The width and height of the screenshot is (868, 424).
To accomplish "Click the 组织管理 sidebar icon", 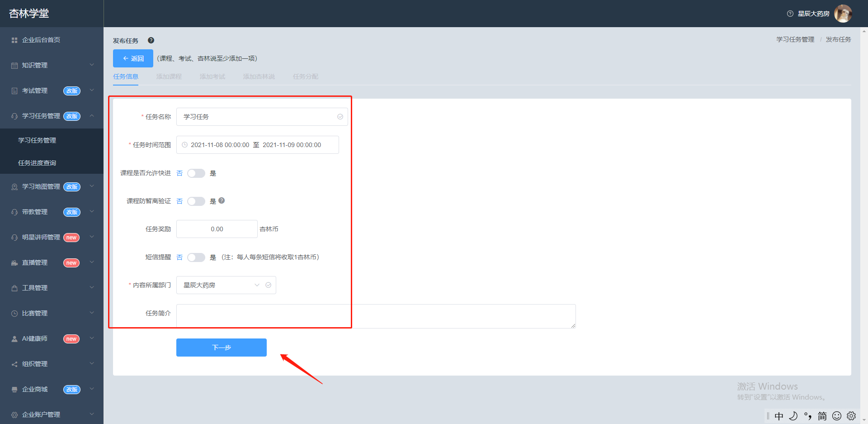I will [x=14, y=364].
